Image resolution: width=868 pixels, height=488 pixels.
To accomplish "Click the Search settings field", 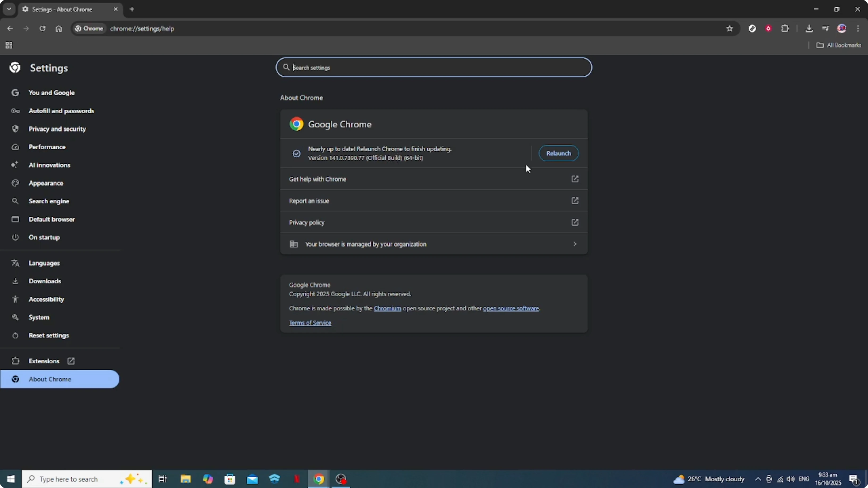I will pyautogui.click(x=434, y=67).
